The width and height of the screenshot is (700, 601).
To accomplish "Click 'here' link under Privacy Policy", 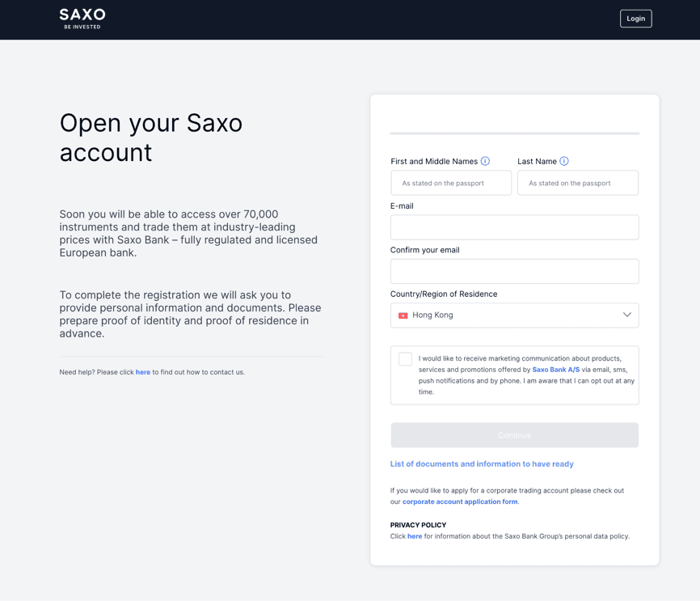I will pos(415,536).
